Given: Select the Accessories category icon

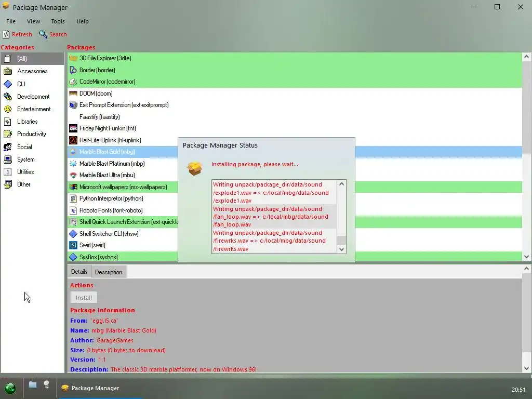Looking at the screenshot, I should 8,71.
